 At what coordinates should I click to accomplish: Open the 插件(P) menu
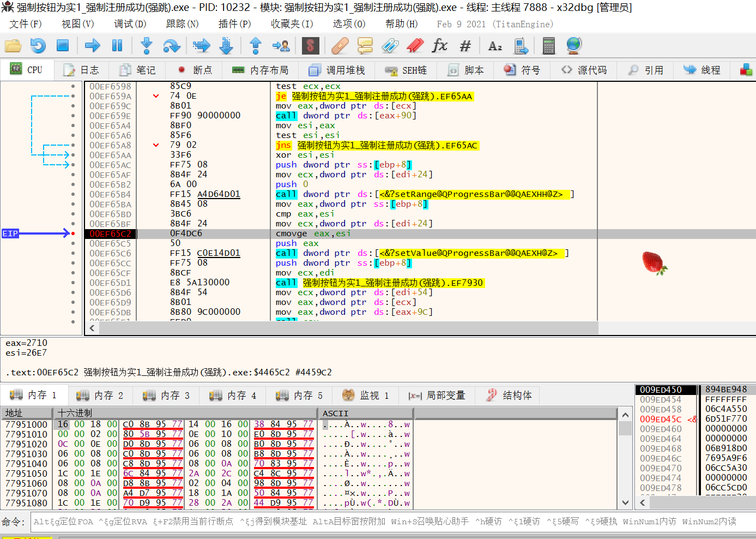(235, 24)
